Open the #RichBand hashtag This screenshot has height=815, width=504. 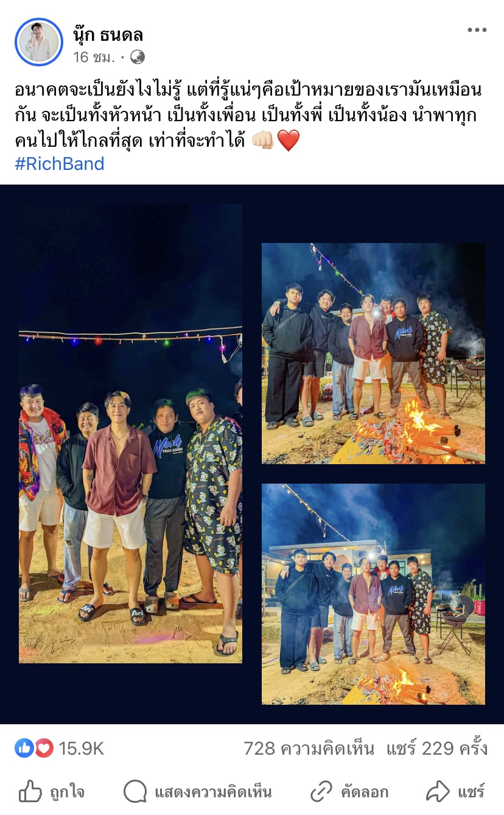pos(60,163)
